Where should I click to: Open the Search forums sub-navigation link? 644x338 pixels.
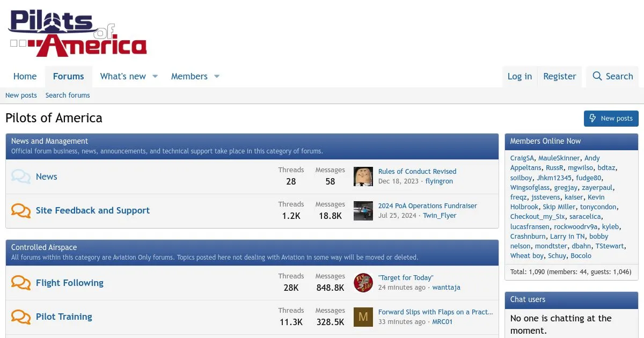68,95
